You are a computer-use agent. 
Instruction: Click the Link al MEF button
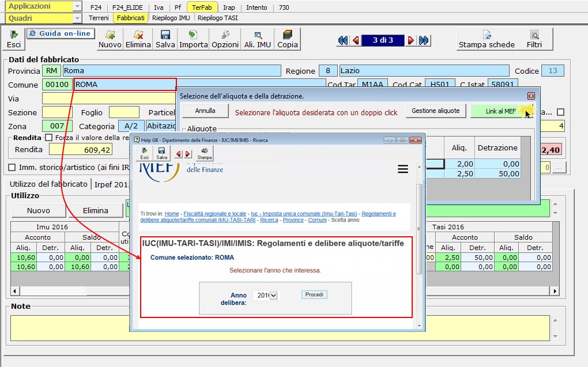[x=501, y=111]
